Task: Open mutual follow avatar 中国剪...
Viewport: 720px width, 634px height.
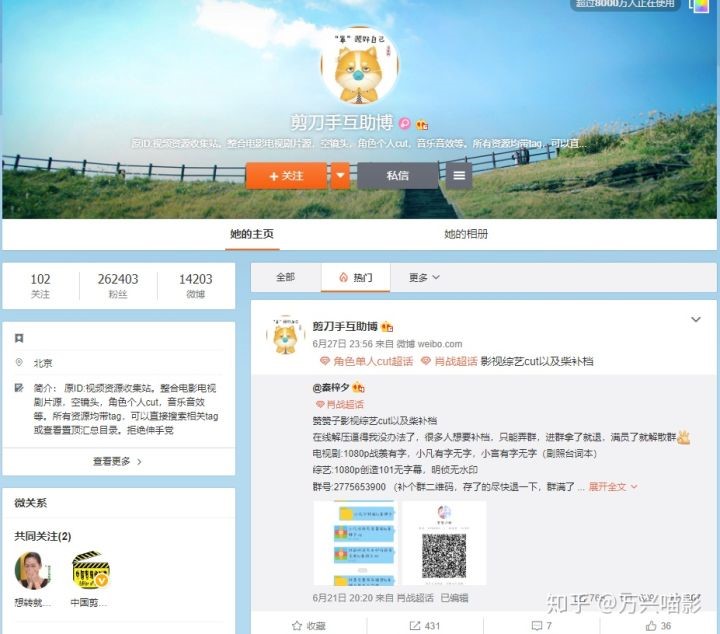Action: click(90, 571)
